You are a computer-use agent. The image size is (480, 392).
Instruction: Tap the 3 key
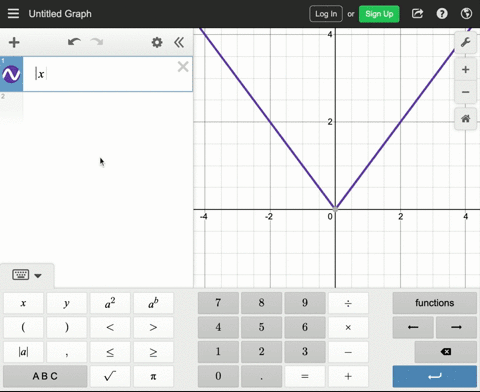tap(305, 352)
